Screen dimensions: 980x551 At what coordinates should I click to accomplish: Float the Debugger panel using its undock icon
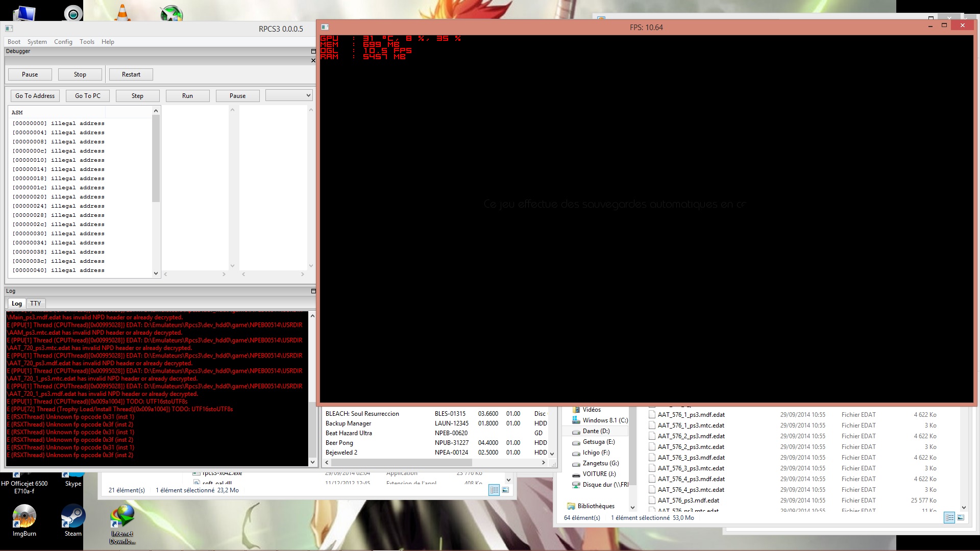tap(313, 52)
